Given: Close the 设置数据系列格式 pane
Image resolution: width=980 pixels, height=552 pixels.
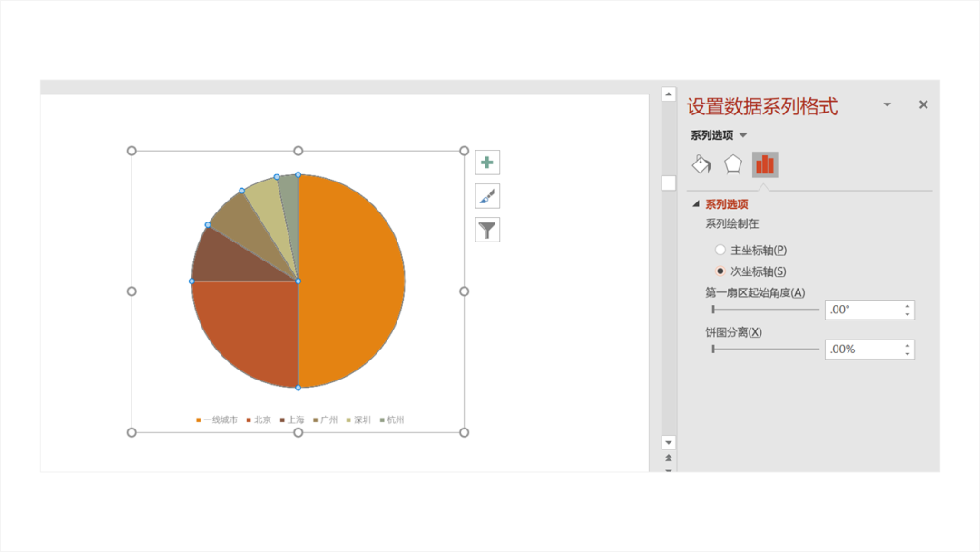Looking at the screenshot, I should 923,104.
